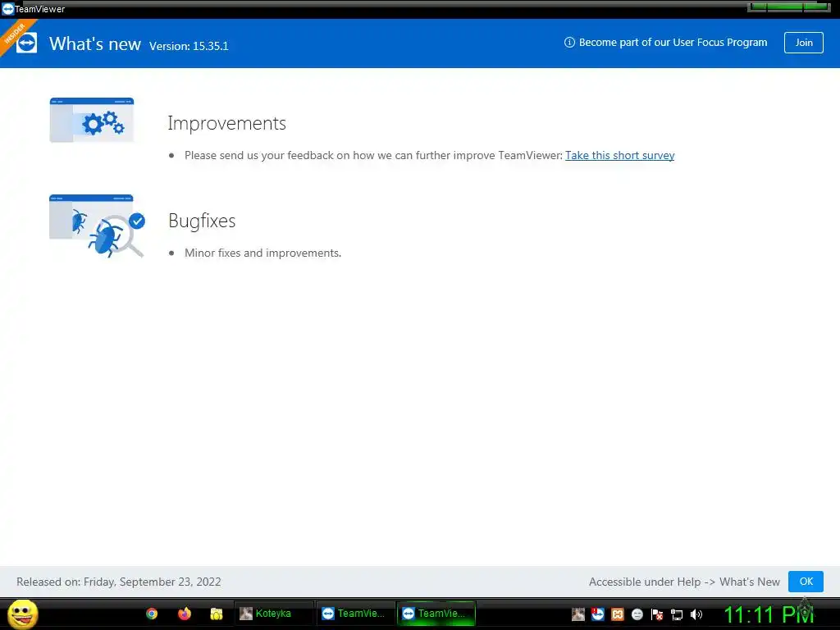Open the smiley face start button

[x=23, y=614]
